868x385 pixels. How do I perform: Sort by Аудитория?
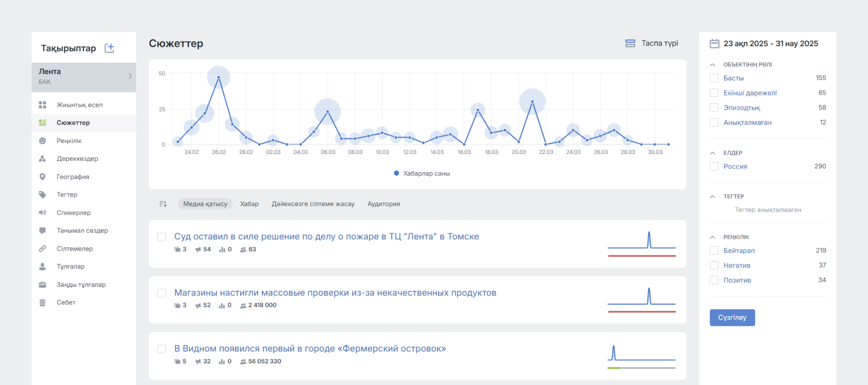click(x=383, y=204)
